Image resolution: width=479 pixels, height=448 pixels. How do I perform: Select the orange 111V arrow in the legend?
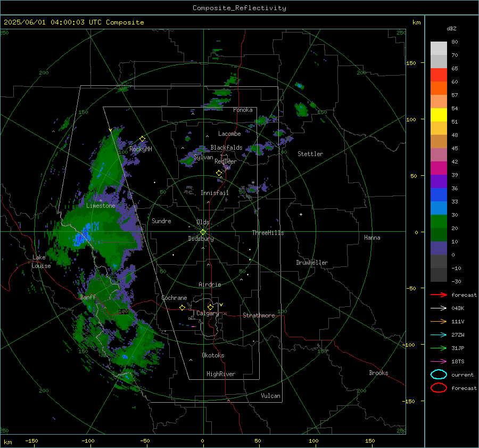(439, 321)
